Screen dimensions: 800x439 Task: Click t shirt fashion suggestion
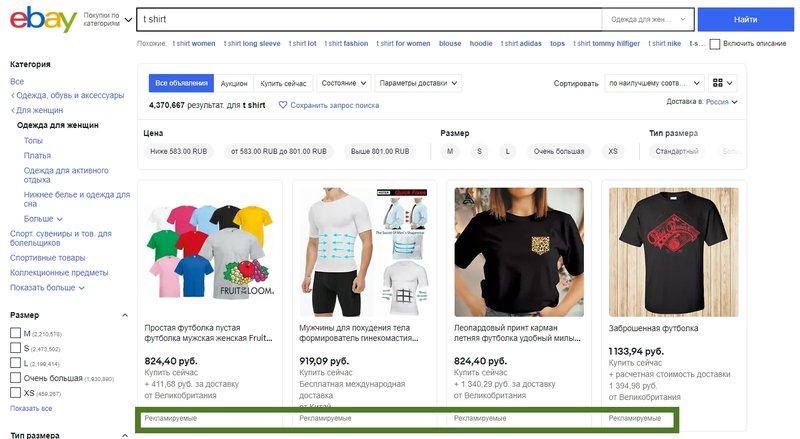click(346, 43)
